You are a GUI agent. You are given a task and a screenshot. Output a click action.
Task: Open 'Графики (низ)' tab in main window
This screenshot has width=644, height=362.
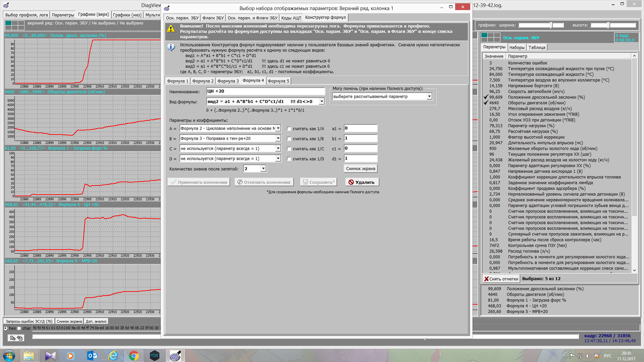[127, 15]
